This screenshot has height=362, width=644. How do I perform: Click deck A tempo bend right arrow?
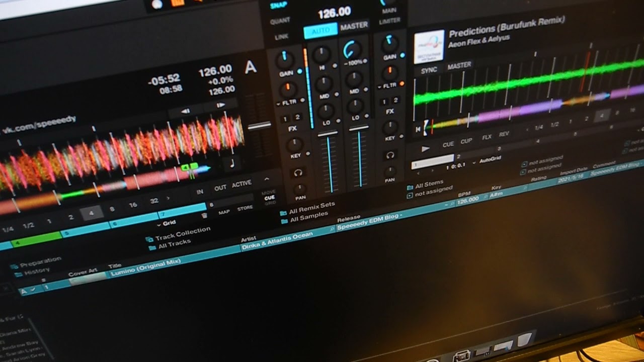[220, 106]
